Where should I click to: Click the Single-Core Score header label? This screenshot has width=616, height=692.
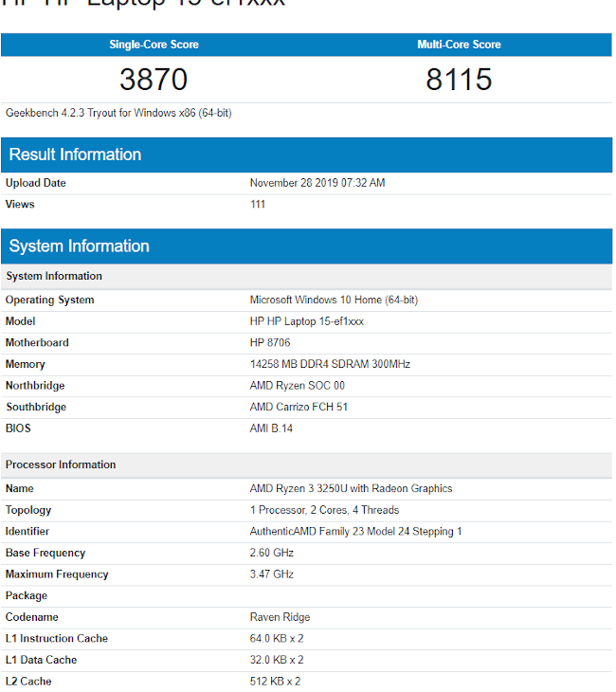tap(154, 45)
